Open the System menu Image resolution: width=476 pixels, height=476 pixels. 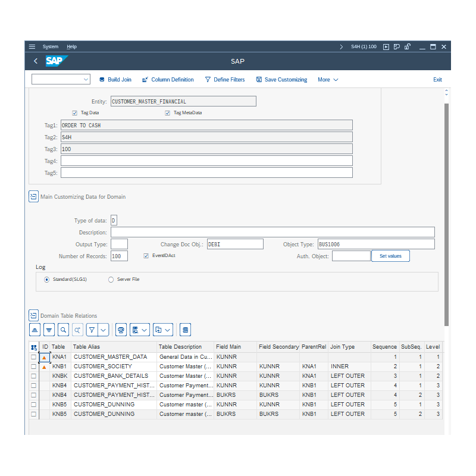pyautogui.click(x=51, y=46)
